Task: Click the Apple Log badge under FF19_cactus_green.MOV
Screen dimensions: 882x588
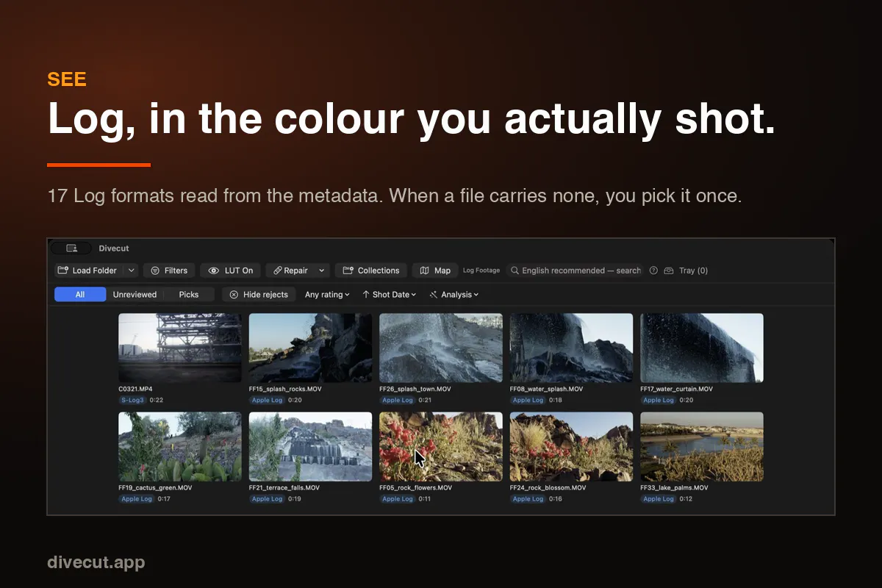Action: tap(137, 498)
